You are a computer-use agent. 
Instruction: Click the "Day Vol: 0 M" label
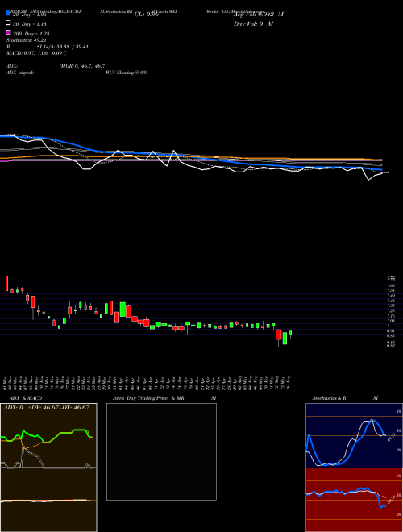point(253,23)
